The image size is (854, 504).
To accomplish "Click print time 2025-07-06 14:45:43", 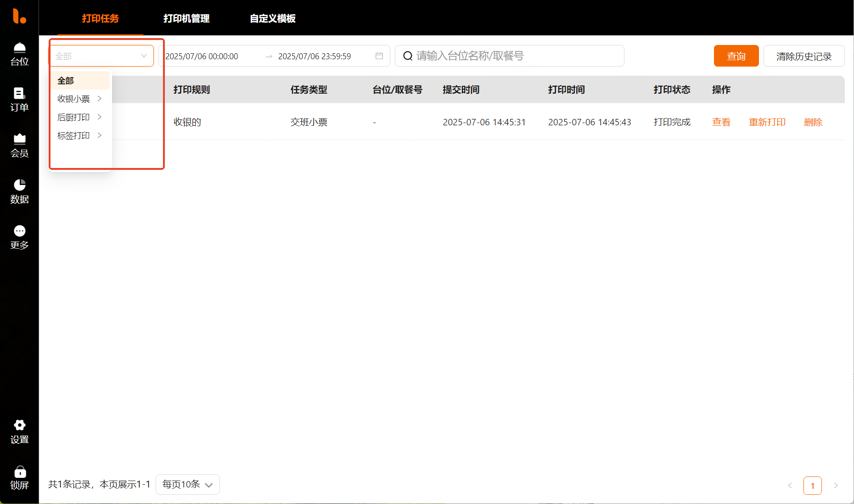I will point(590,122).
